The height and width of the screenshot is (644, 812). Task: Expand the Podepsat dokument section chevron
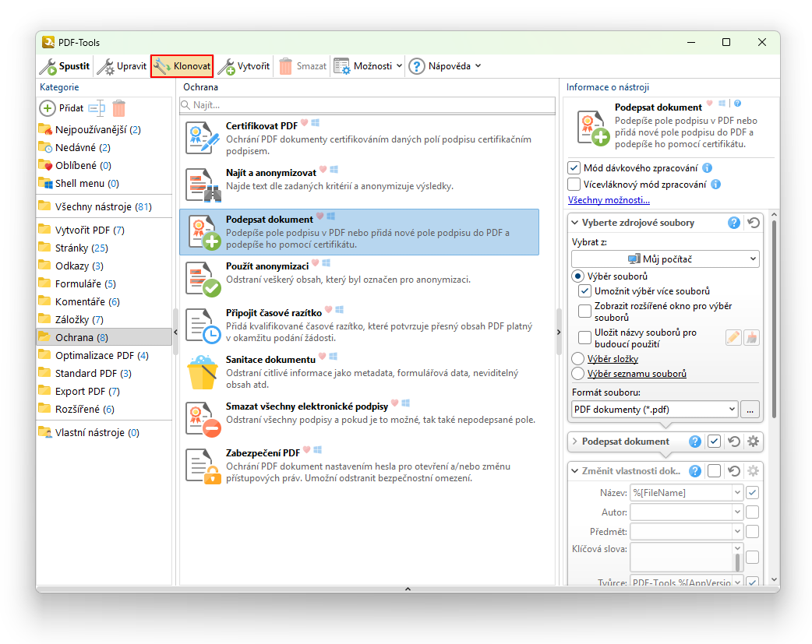(x=575, y=442)
